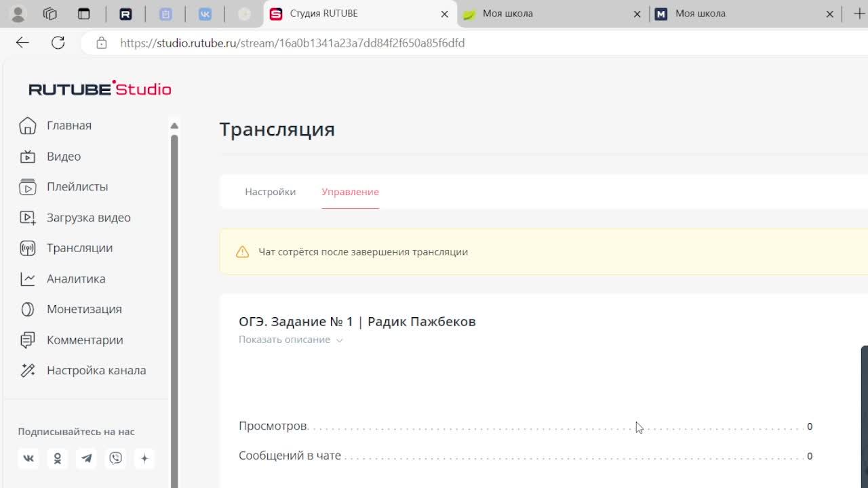Click the stream title ОГЭ. Задание № 1
Image resolution: width=868 pixels, height=488 pixels.
click(357, 322)
